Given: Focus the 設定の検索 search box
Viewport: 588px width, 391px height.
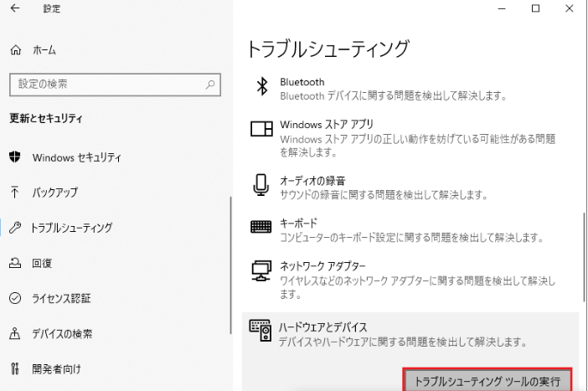Looking at the screenshot, I should 115,85.
